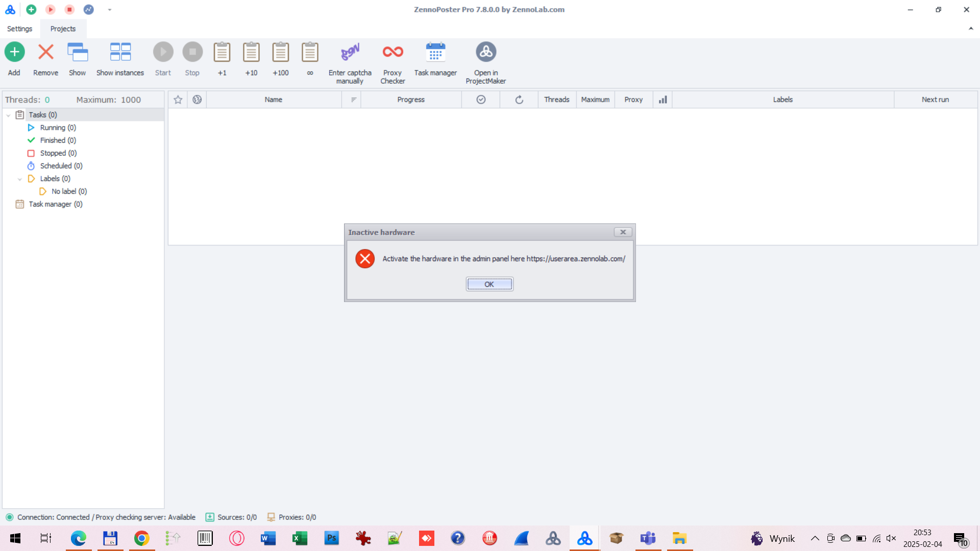Sort by the Threads column

pyautogui.click(x=557, y=99)
